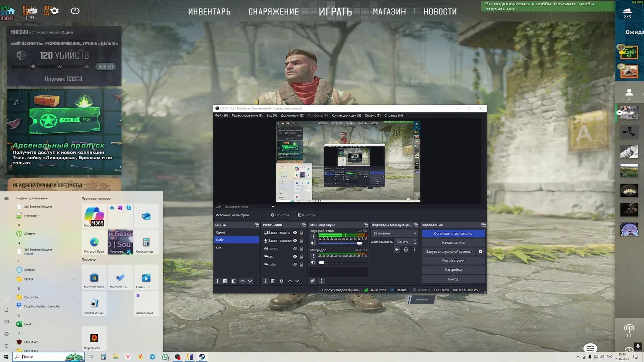This screenshot has height=362, width=644.
Task: Open CS2 settings gear icon
Action: pos(55,11)
